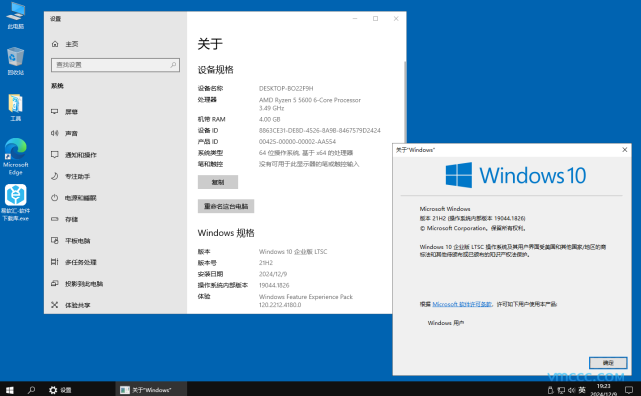Select Microsoft Windows line in About dialog
641x396 pixels.
pyautogui.click(x=445, y=209)
